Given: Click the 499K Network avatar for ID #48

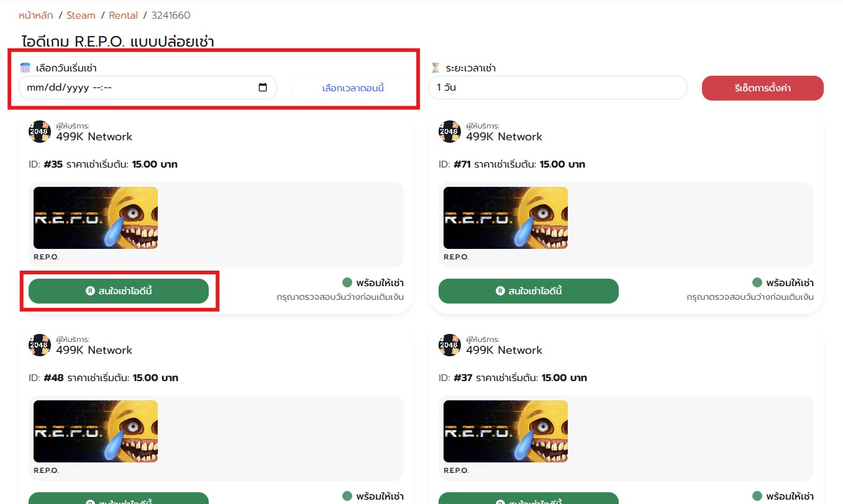Looking at the screenshot, I should click(x=40, y=345).
